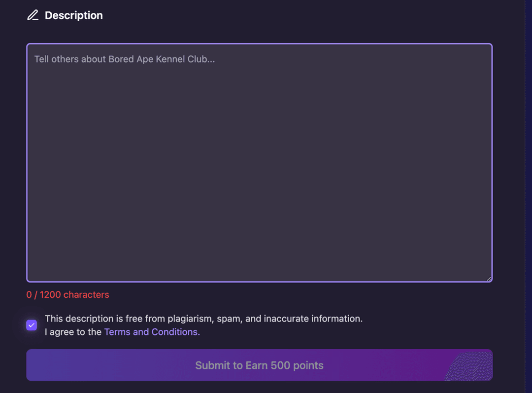Viewport: 532px width, 393px height.
Task: Click the center of the description textarea
Action: [x=259, y=163]
